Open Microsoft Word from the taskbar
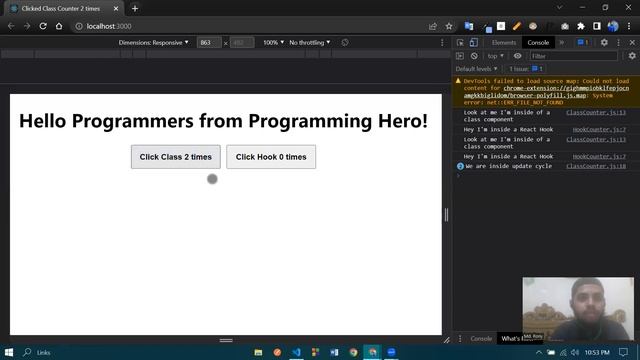The image size is (640, 360). 334,352
